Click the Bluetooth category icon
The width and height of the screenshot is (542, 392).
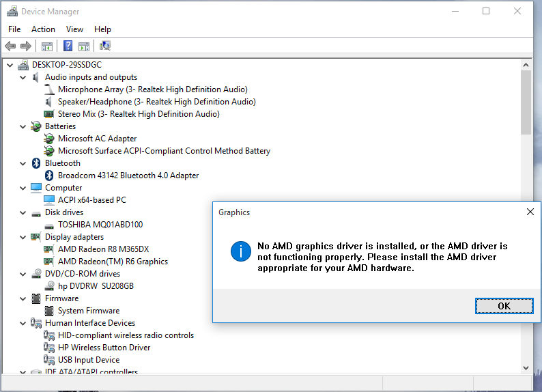pos(36,163)
